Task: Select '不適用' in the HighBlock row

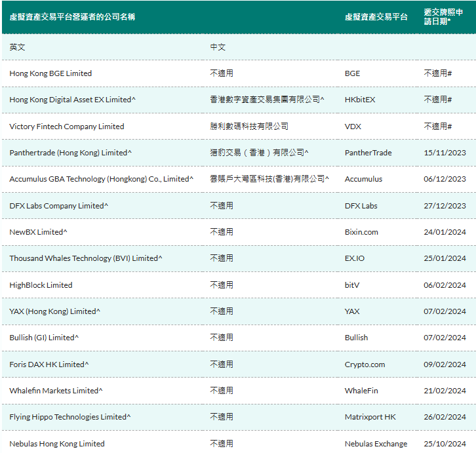Action: click(222, 285)
